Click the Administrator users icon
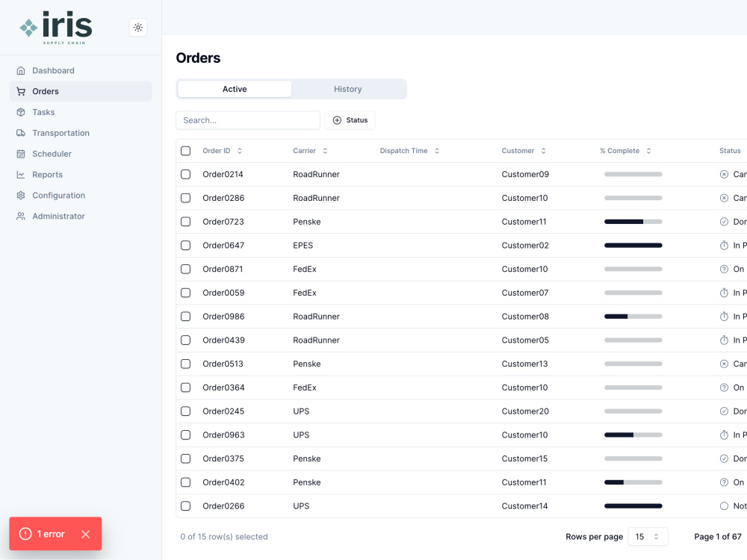Viewport: 747px width, 560px height. click(21, 217)
